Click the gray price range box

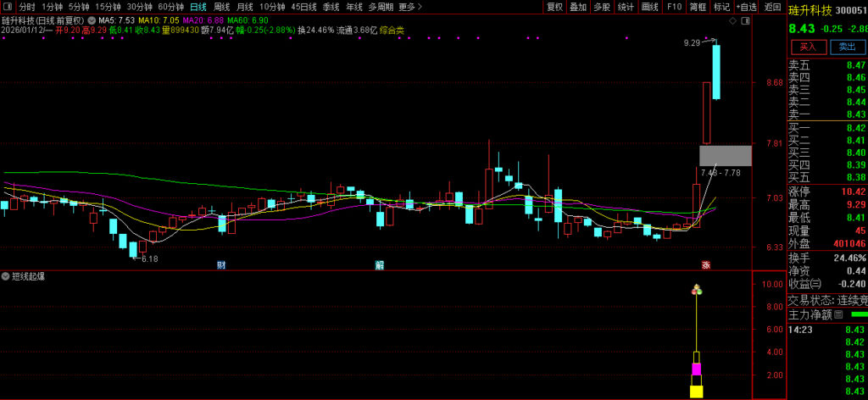coord(725,155)
